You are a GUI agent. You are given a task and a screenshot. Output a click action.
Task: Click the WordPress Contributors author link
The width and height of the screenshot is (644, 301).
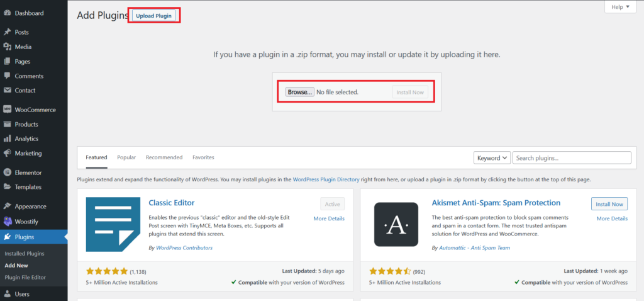(x=184, y=248)
